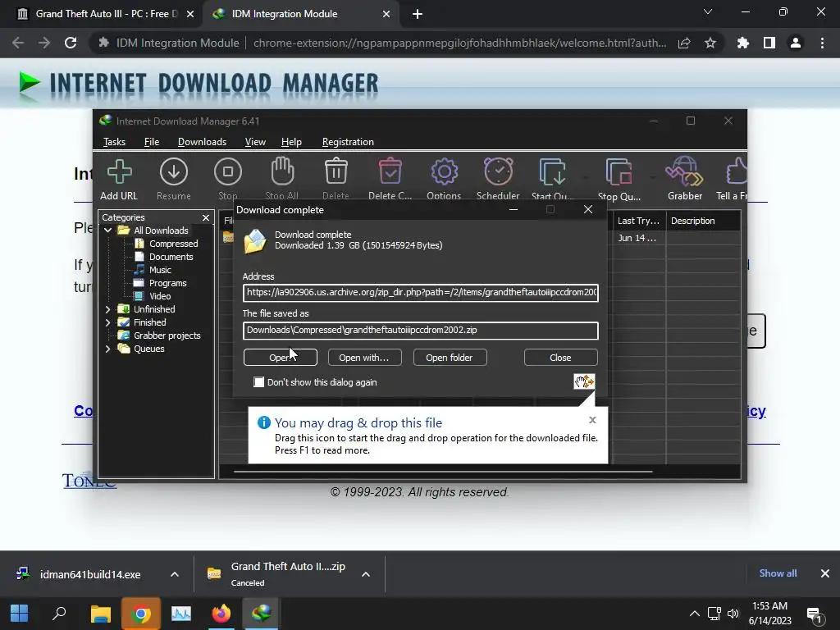Click the Tell a Friend thumbs-up icon
Screen dimensions: 840x630
point(737,171)
